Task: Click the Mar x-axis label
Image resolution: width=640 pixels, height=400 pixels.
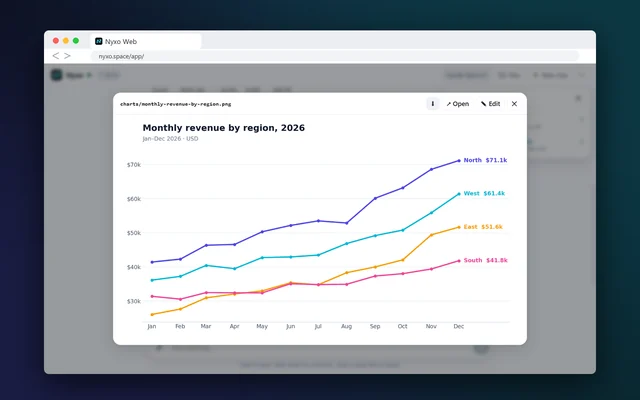Action: click(x=206, y=326)
